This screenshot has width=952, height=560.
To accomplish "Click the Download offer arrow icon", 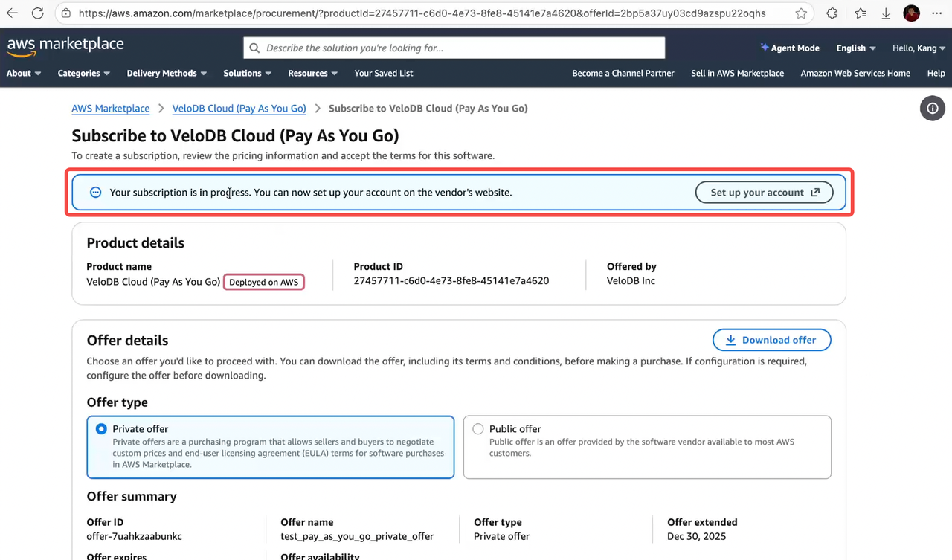I will click(730, 340).
